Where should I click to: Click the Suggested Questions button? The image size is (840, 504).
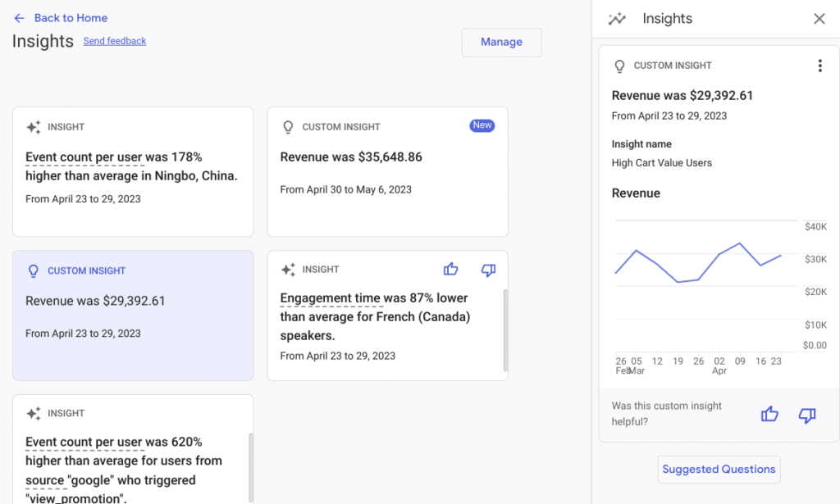click(x=719, y=470)
